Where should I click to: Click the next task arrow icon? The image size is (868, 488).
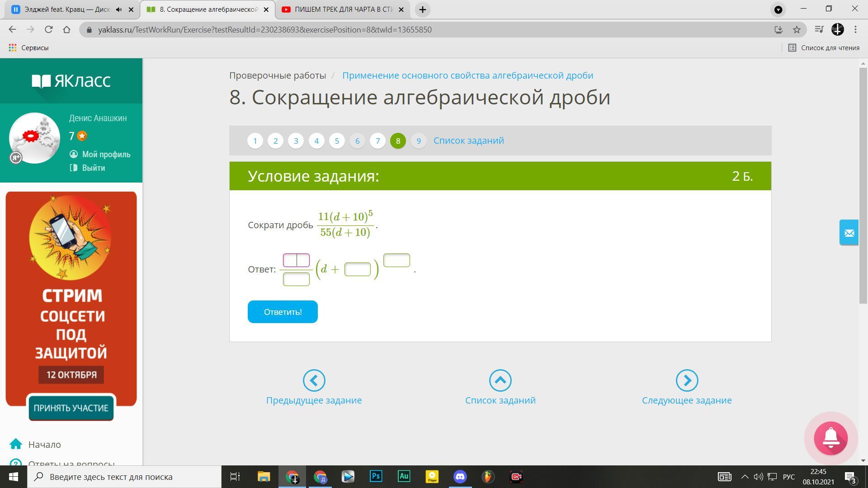[x=687, y=380]
